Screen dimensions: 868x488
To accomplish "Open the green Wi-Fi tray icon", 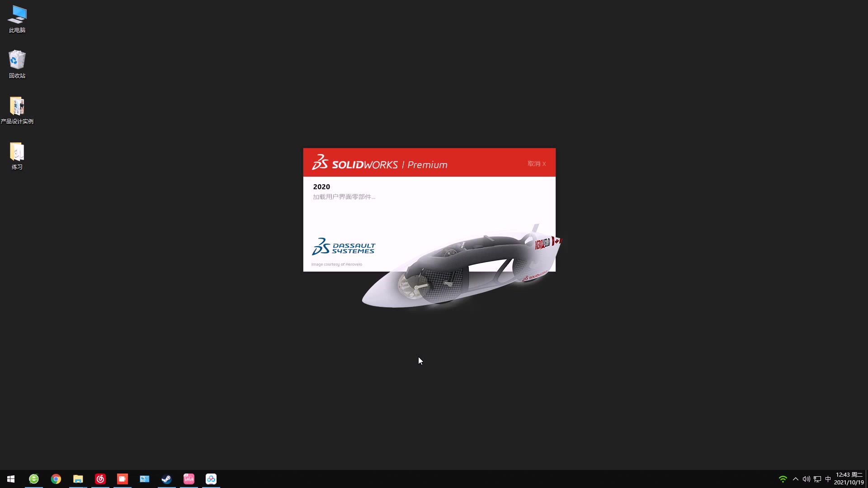I will (x=783, y=479).
